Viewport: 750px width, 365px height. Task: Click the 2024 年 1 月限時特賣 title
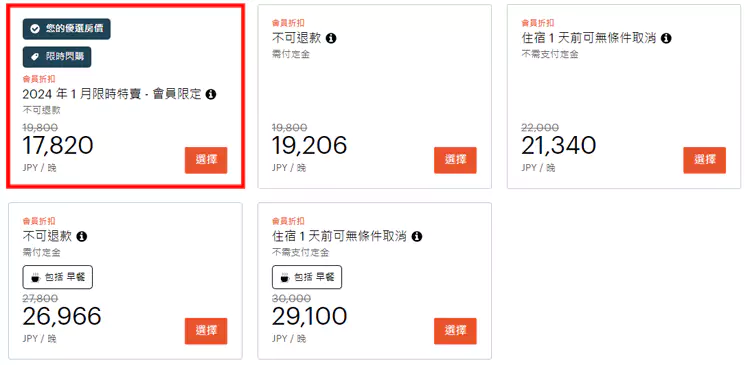click(x=112, y=94)
